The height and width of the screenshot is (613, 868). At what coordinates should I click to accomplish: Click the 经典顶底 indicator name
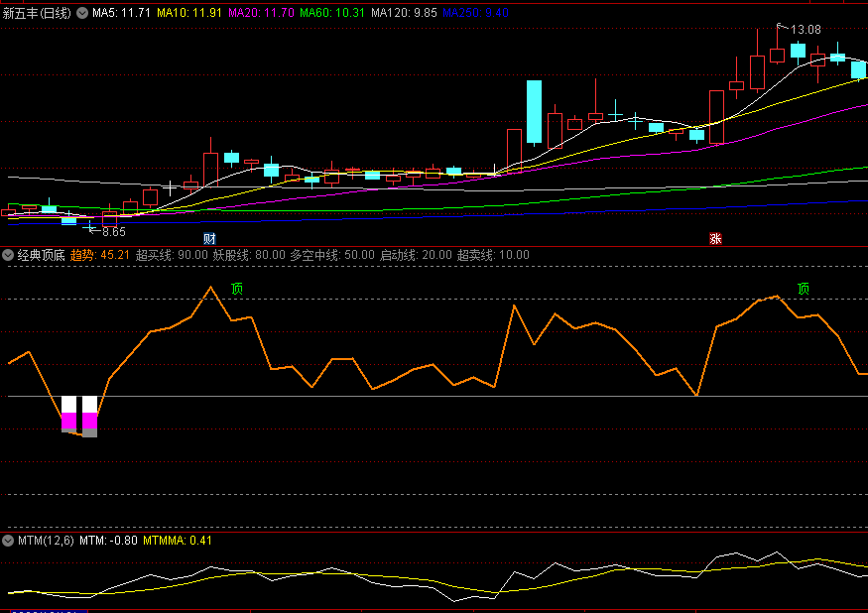(x=42, y=255)
